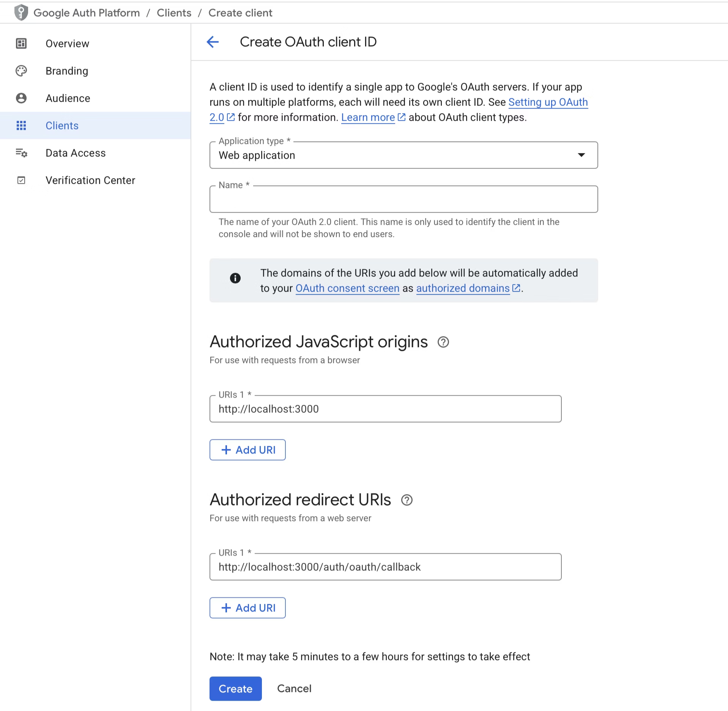This screenshot has width=728, height=711.
Task: Click the Audience person icon
Action: (x=21, y=98)
